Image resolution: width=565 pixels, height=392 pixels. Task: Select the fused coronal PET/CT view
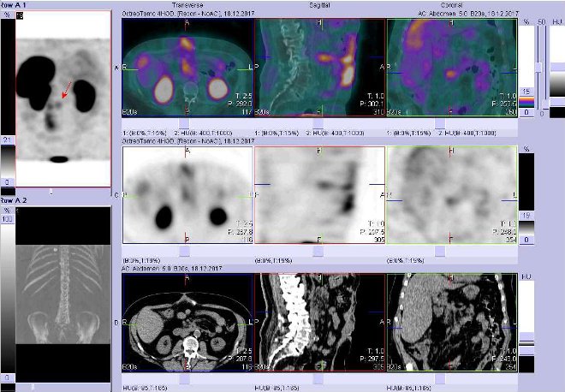point(451,68)
